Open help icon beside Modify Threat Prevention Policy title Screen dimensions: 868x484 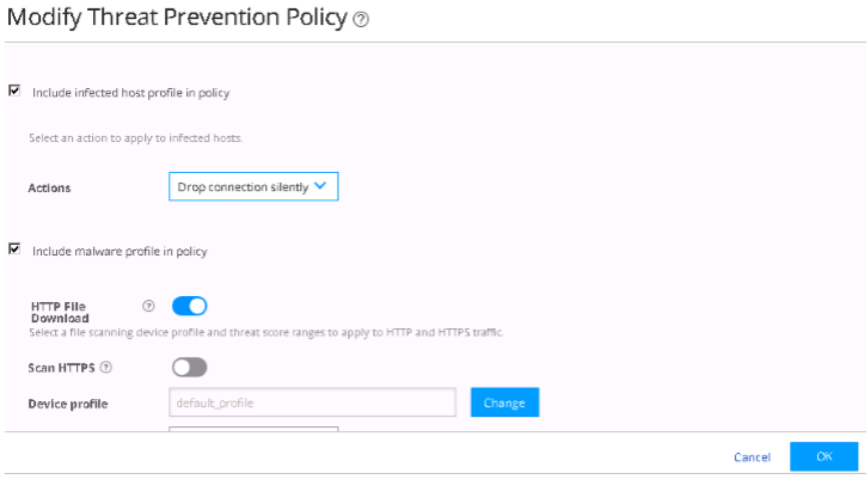pyautogui.click(x=361, y=20)
